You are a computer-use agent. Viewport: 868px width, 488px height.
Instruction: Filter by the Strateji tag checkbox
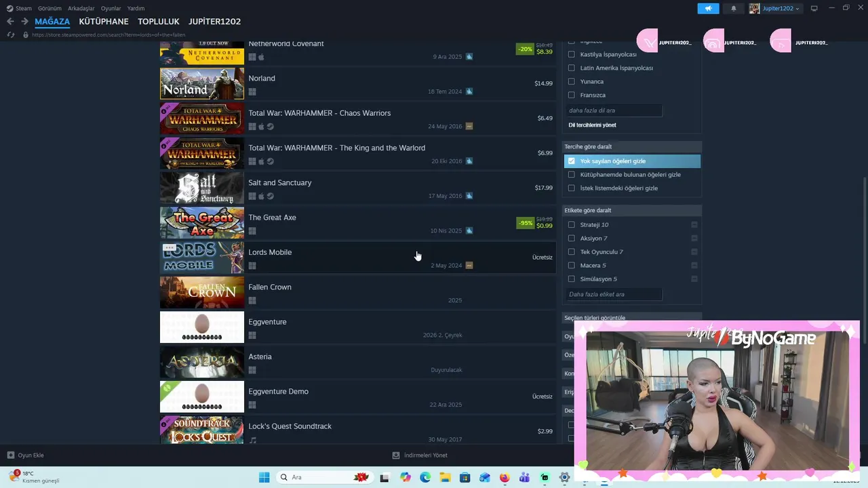tap(571, 224)
